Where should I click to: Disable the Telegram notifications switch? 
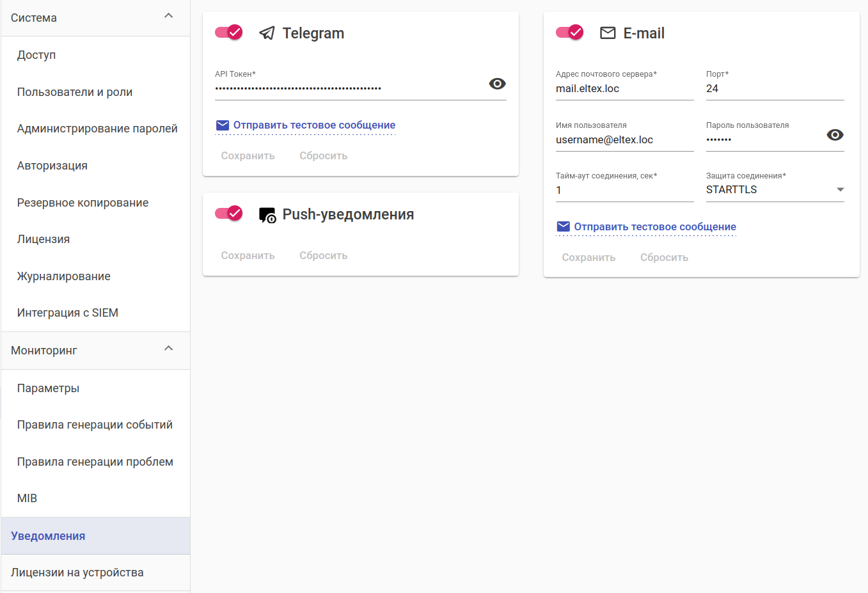point(229,33)
